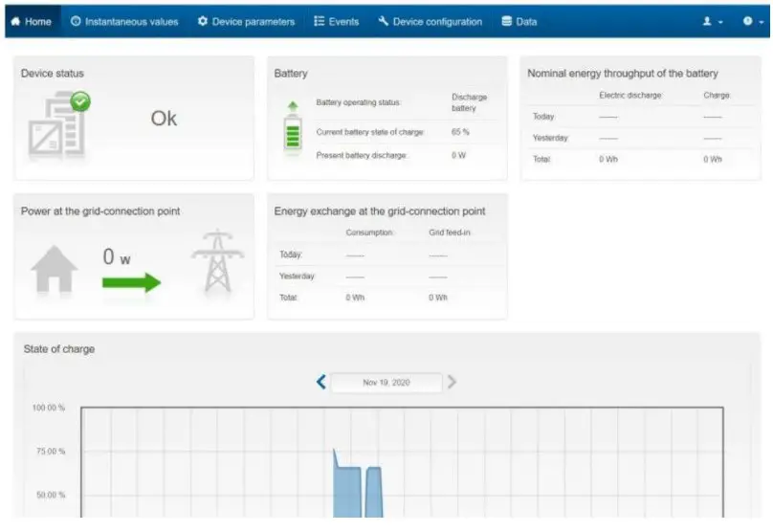Select the Data tab
Screen dimensions: 773x532
[519, 22]
